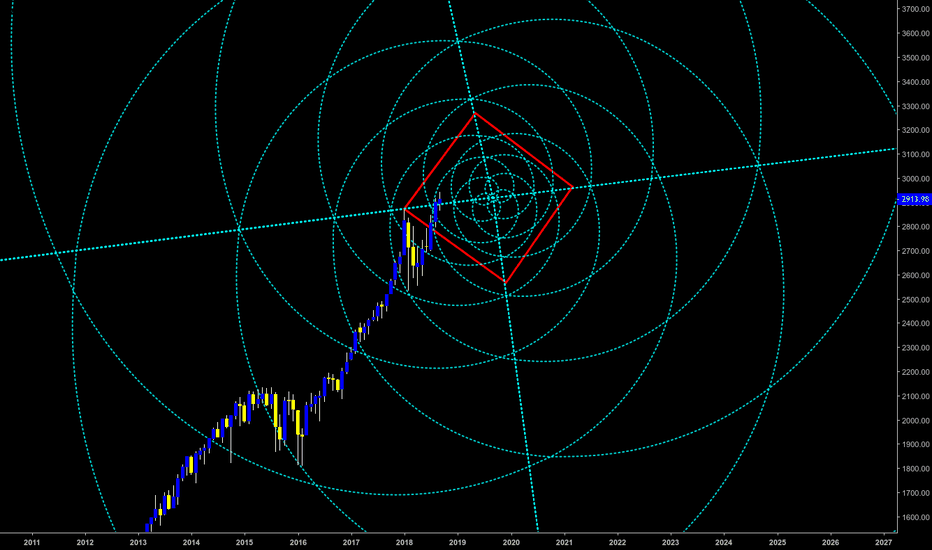
Task: Click the 3100.00 price label
Action: (915, 155)
